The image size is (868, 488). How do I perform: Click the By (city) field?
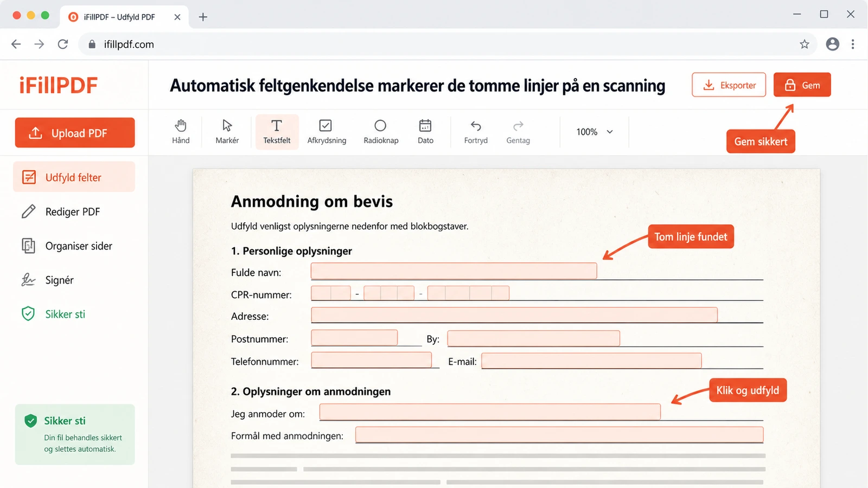[x=533, y=338]
